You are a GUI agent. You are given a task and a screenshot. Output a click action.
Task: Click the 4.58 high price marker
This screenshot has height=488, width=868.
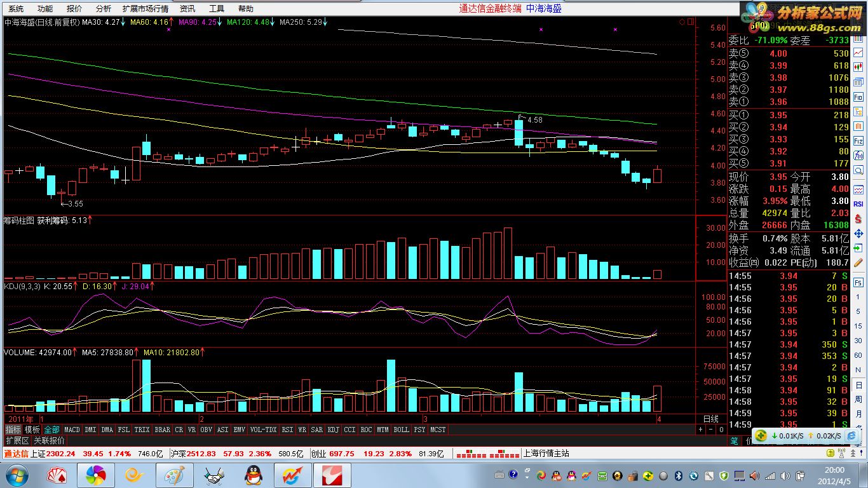534,119
